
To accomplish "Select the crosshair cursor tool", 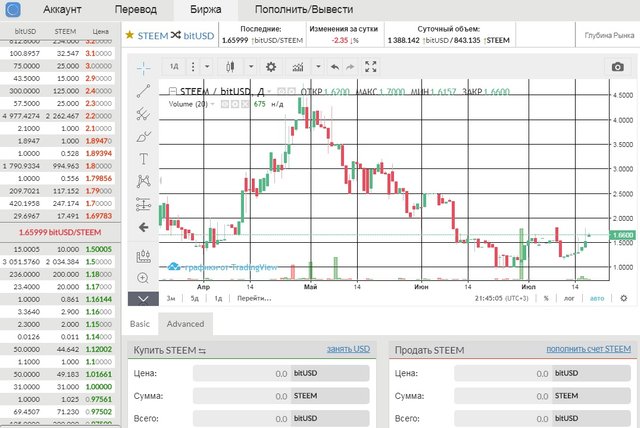I will (x=143, y=68).
